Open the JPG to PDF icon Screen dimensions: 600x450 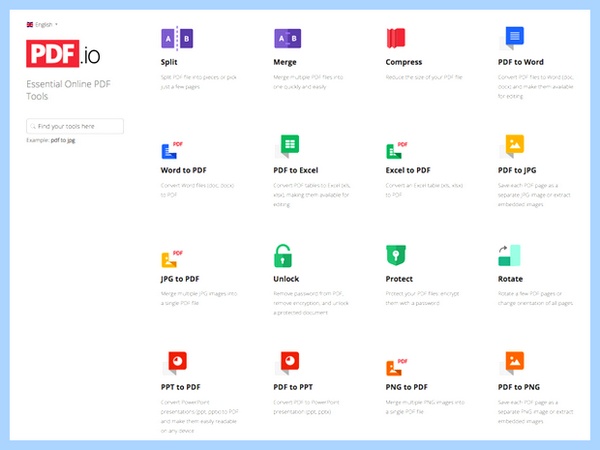(x=172, y=259)
